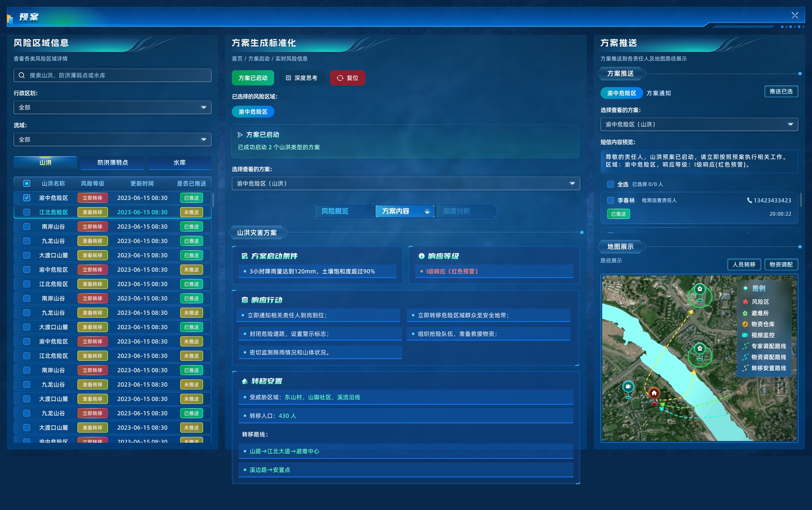Toggle the table header select-all checkbox
812x510 pixels.
pyautogui.click(x=27, y=183)
